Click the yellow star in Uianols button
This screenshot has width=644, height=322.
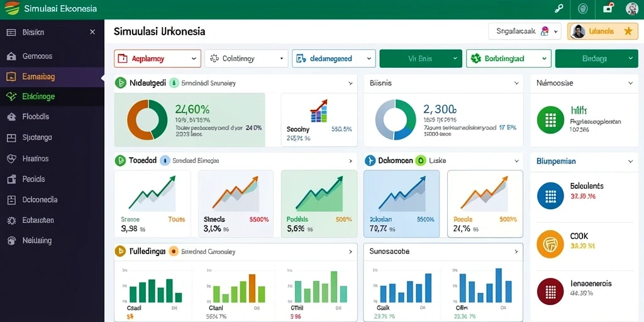tap(628, 31)
